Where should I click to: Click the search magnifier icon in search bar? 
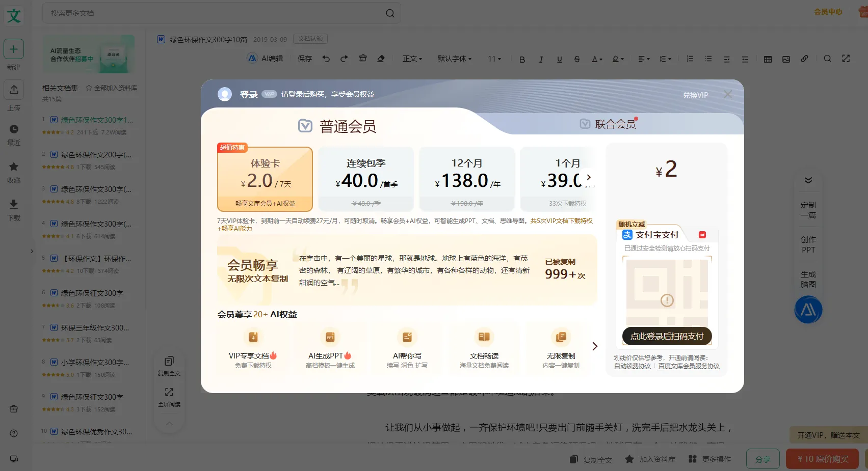click(x=390, y=13)
